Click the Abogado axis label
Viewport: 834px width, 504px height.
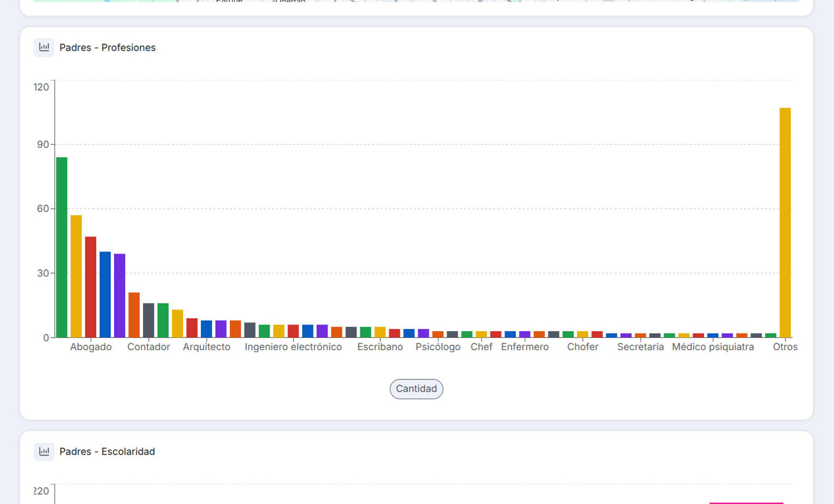(x=91, y=347)
